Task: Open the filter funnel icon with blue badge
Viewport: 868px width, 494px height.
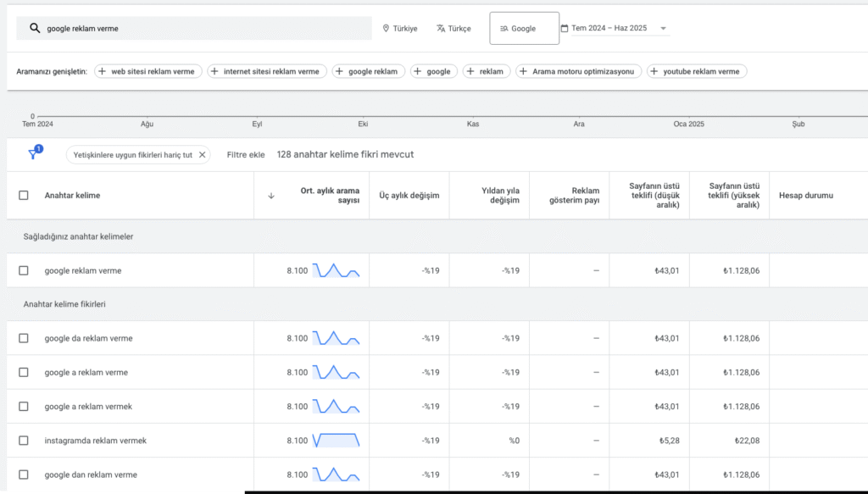Action: (32, 154)
